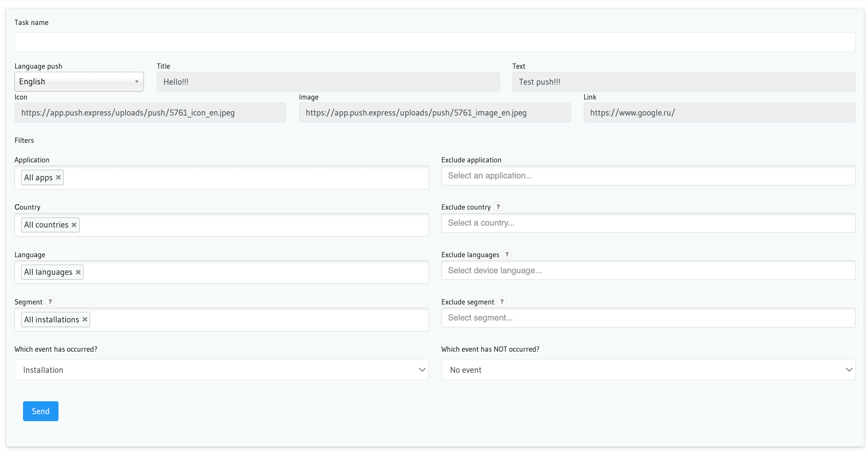Click the Link field with google.ru
The height and width of the screenshot is (452, 868).
coord(719,113)
